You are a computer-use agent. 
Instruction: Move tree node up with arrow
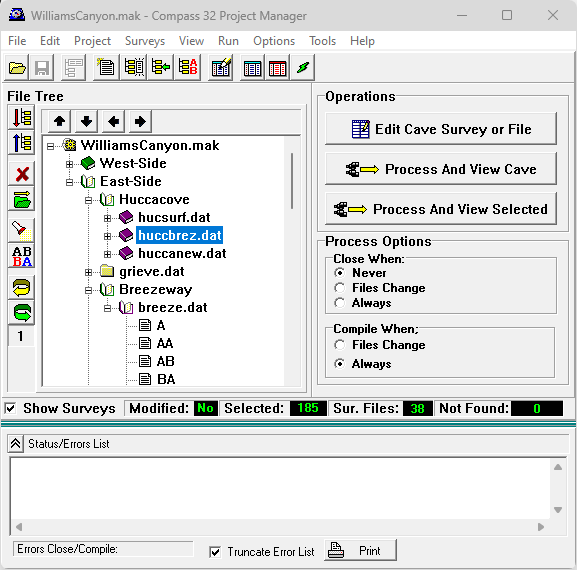60,121
